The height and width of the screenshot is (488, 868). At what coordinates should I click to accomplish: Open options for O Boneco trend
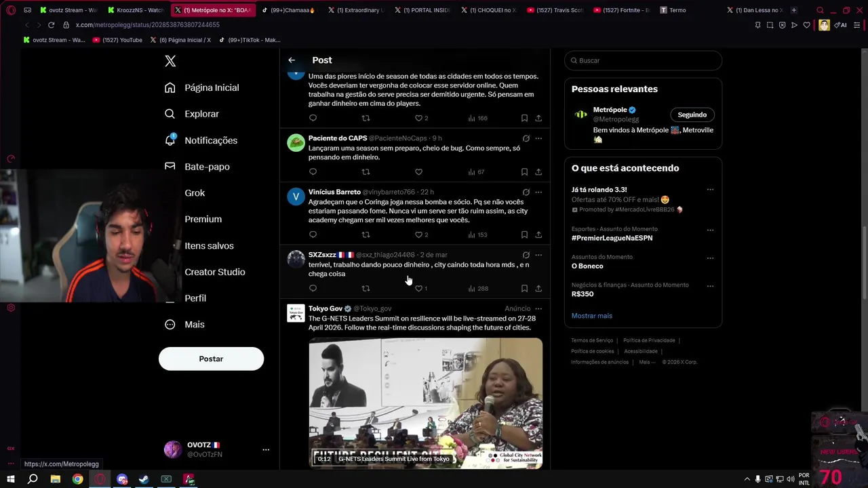click(x=710, y=258)
